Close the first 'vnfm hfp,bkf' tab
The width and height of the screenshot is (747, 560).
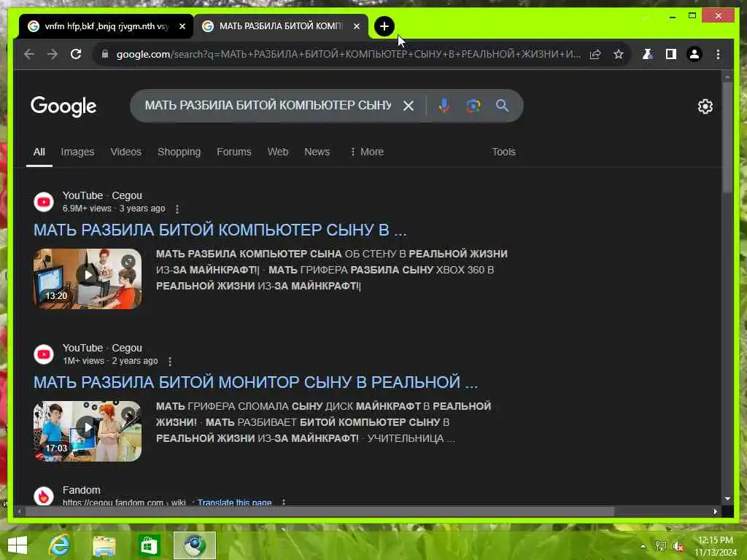(182, 26)
